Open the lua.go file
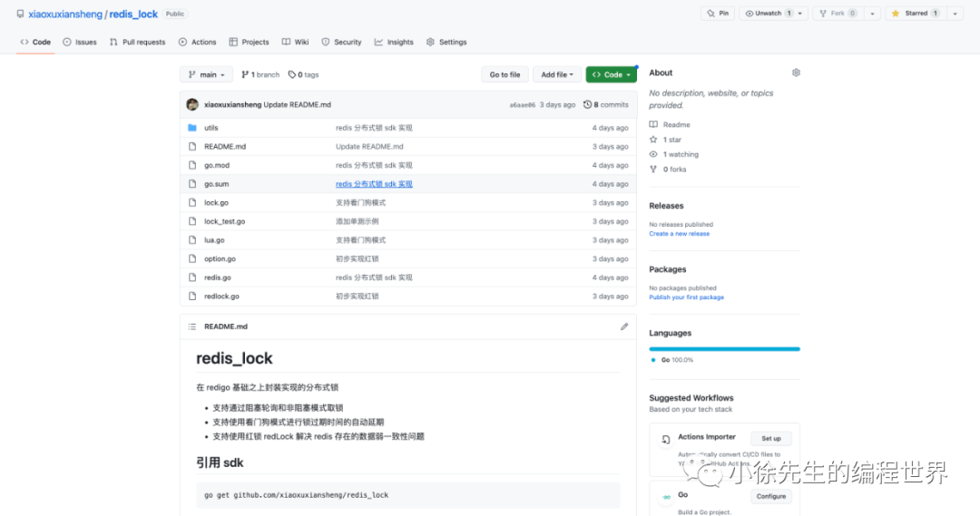The height and width of the screenshot is (516, 980). pos(214,240)
